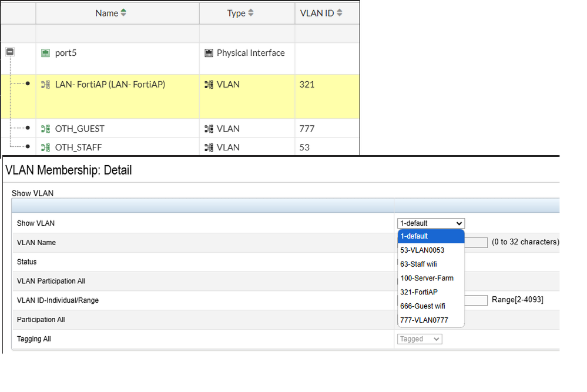Viewport: 587px width, 392px height.
Task: Select the LAN- FortiAP (LAN- FortiAP) row
Action: click(180, 96)
